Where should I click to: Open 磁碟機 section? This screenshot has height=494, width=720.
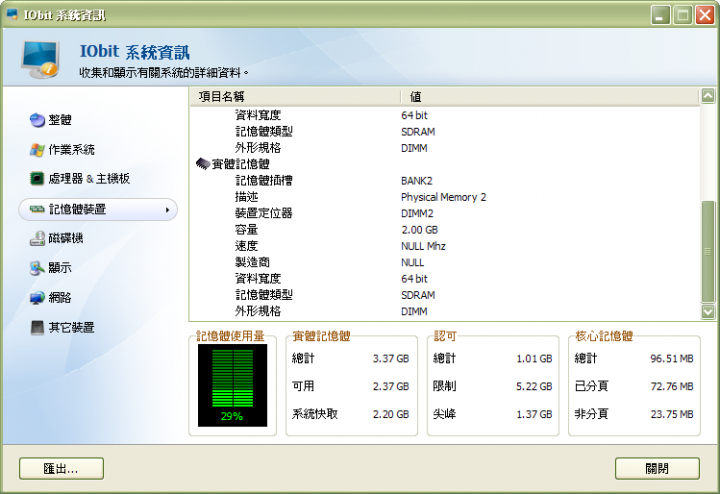coord(66,238)
